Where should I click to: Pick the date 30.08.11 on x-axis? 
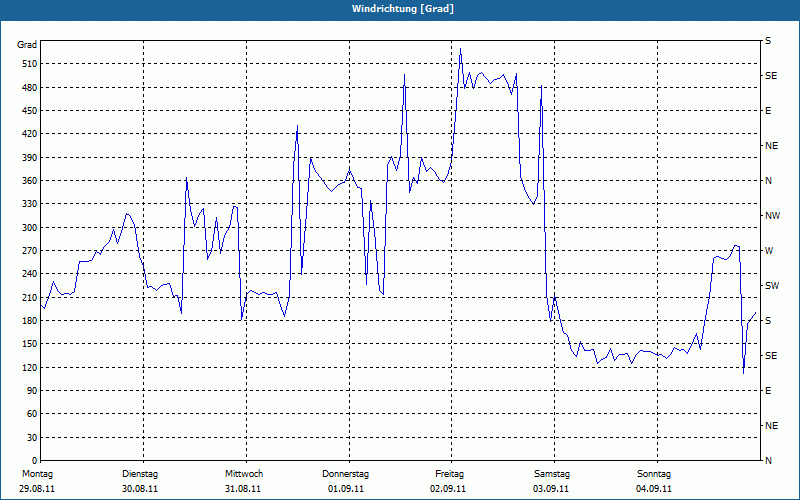(x=140, y=489)
